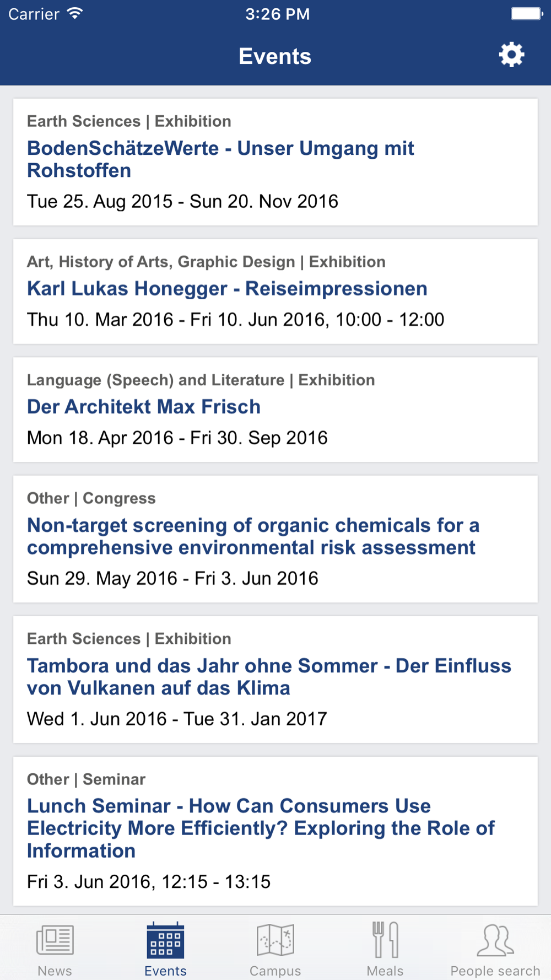This screenshot has height=980, width=551.
Task: Tap the News newspaper icon
Action: tap(55, 940)
